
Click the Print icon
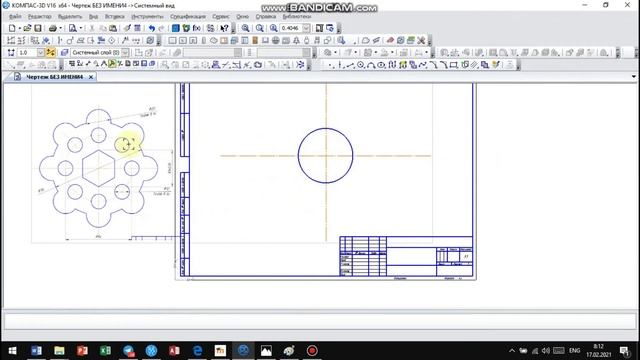coord(53,28)
